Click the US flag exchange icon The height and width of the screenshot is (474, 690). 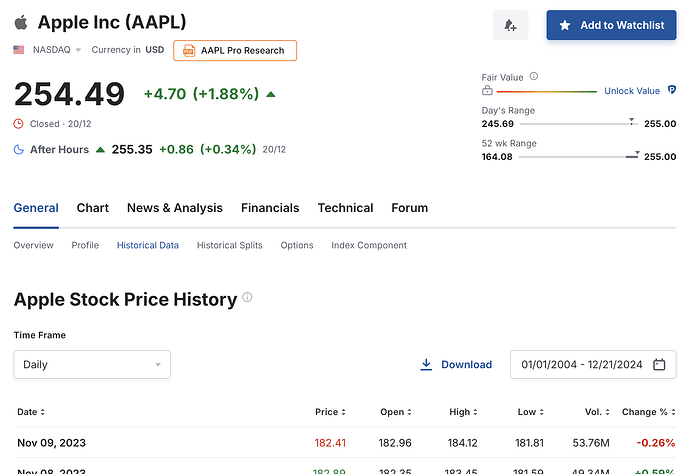(x=18, y=50)
